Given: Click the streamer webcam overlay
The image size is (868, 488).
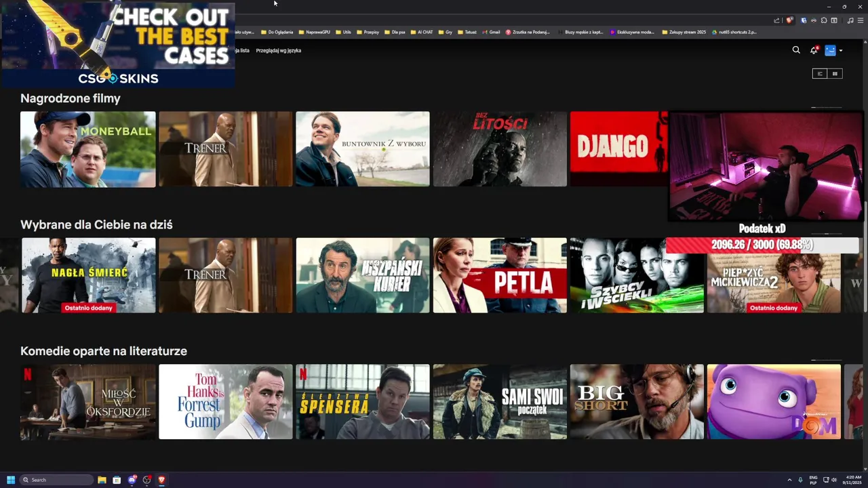Looking at the screenshot, I should [x=766, y=167].
